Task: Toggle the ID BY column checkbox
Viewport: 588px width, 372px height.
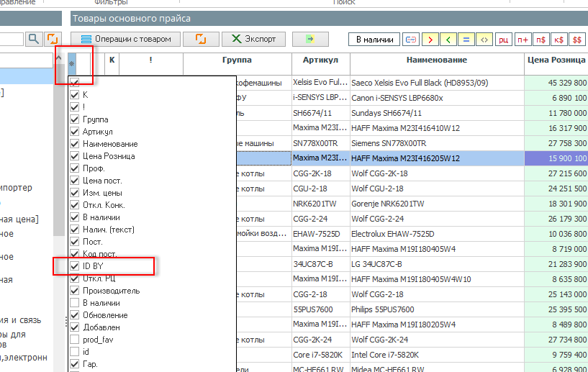Action: coord(75,266)
